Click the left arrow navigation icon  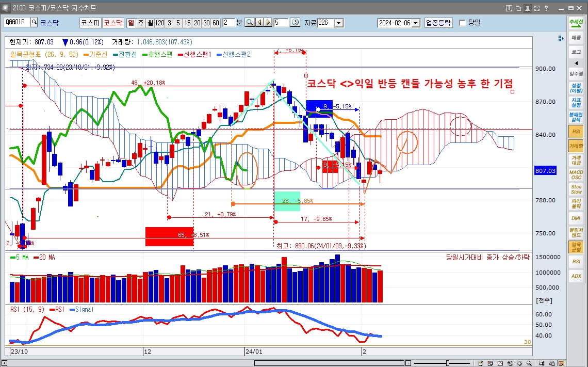click(259, 23)
